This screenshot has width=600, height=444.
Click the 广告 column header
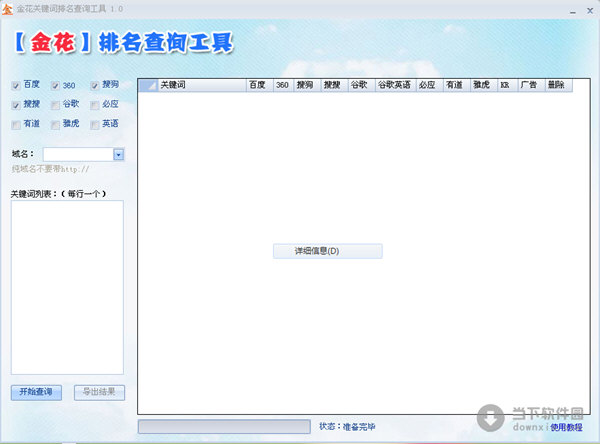point(532,85)
